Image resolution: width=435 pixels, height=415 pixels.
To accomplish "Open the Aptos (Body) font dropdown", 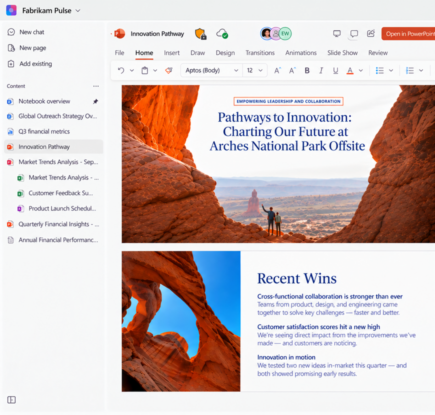I will pyautogui.click(x=211, y=70).
